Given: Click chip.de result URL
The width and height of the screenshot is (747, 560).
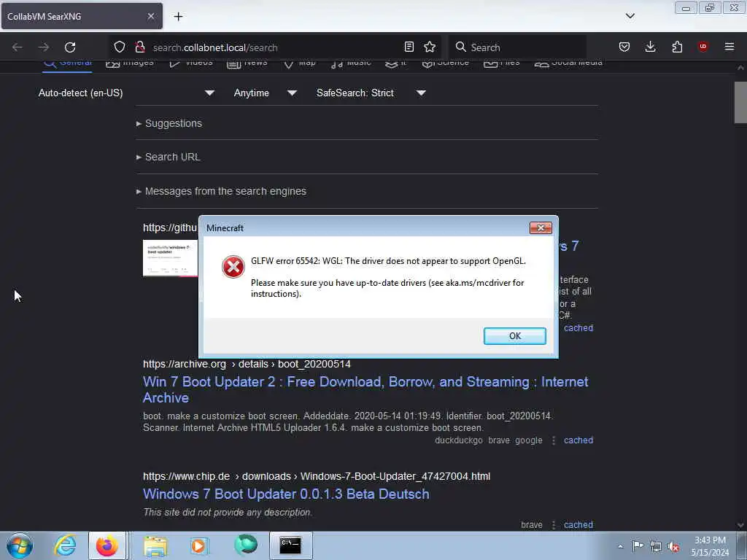Looking at the screenshot, I should (317, 476).
